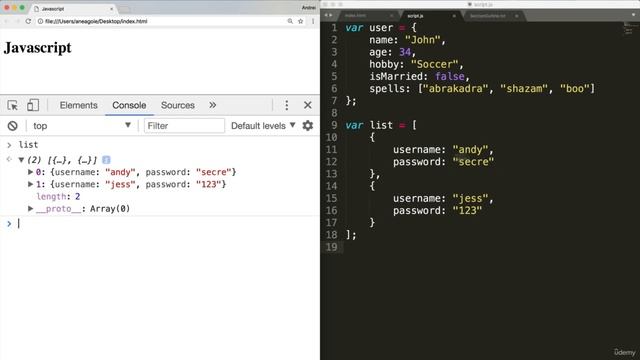Expand item 0 with username andy
The image size is (640, 360).
tap(30, 172)
